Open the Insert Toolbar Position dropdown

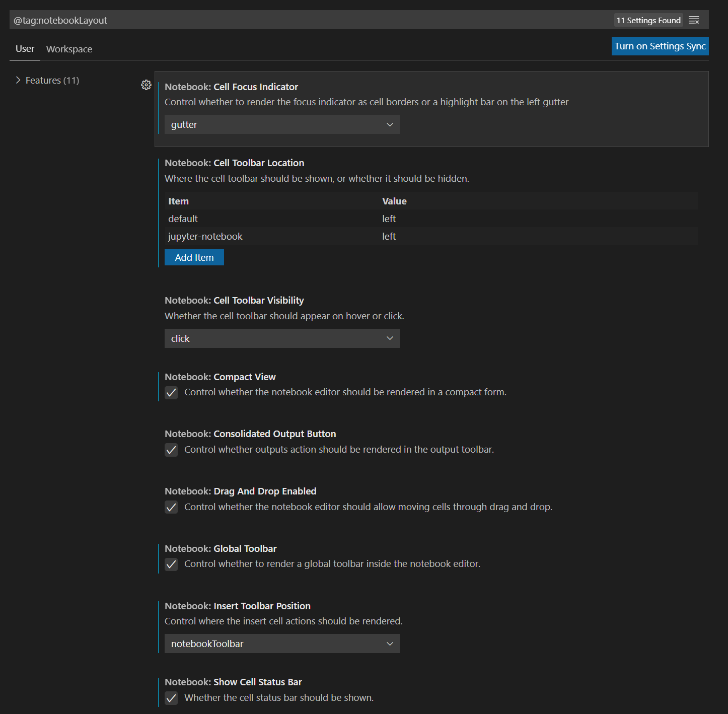282,644
